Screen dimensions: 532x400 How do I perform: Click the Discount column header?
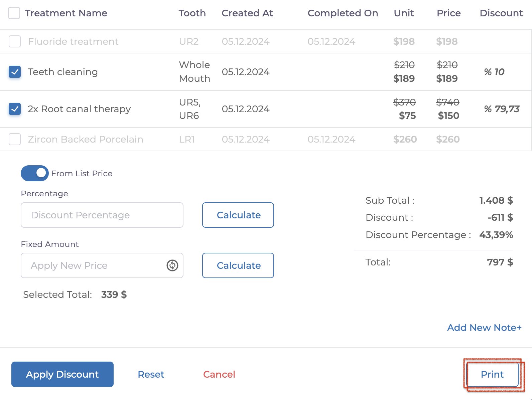[501, 13]
